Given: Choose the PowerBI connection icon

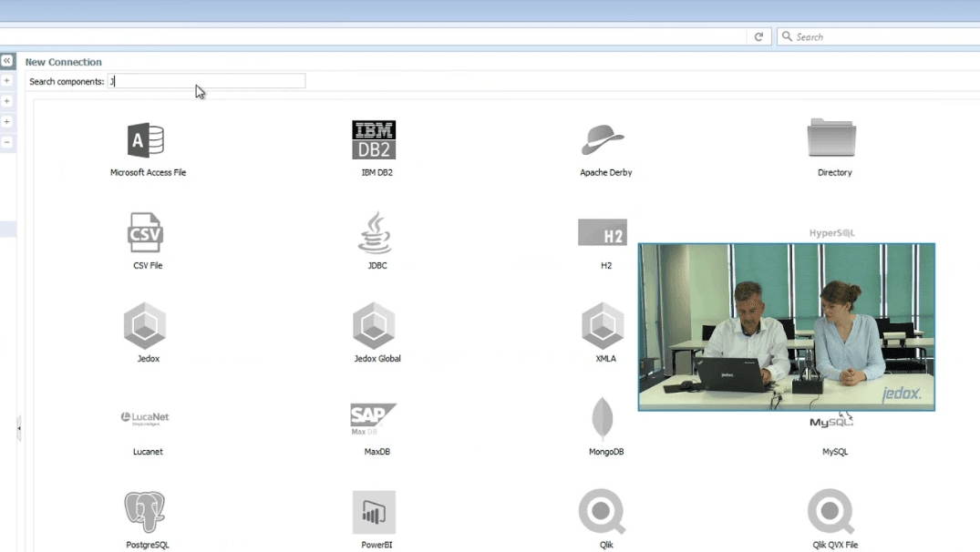Looking at the screenshot, I should pos(374,512).
